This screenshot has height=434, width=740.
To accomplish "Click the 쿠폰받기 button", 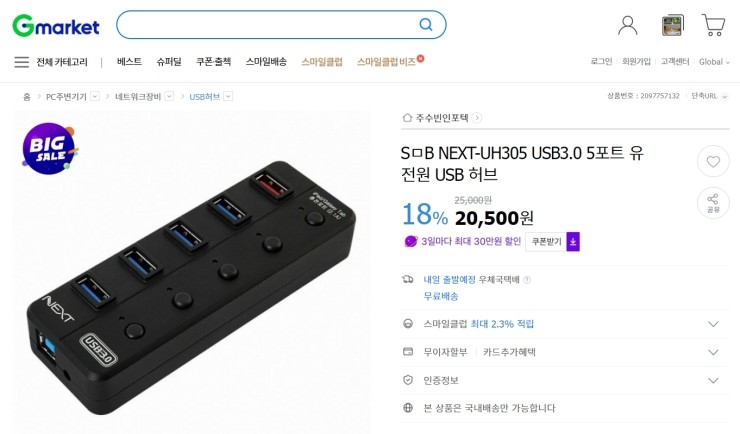I will 545,241.
